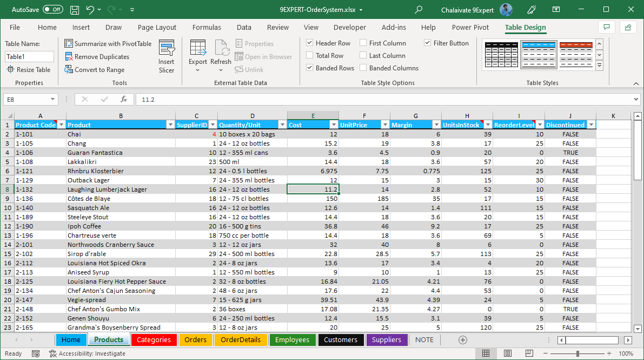
Task: Open the Suppliers sheet tab
Action: tap(387, 339)
